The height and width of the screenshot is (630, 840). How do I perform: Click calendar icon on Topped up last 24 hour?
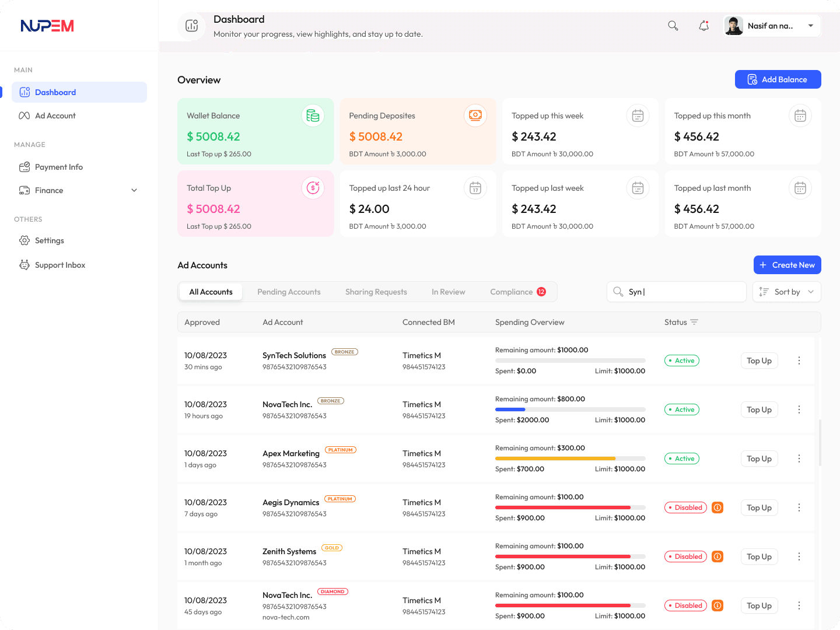[475, 188]
